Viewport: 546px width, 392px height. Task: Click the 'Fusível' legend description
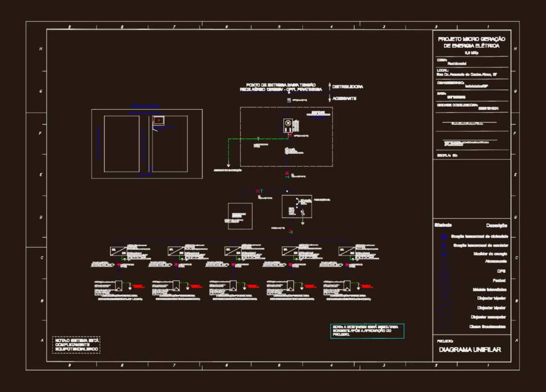point(499,280)
